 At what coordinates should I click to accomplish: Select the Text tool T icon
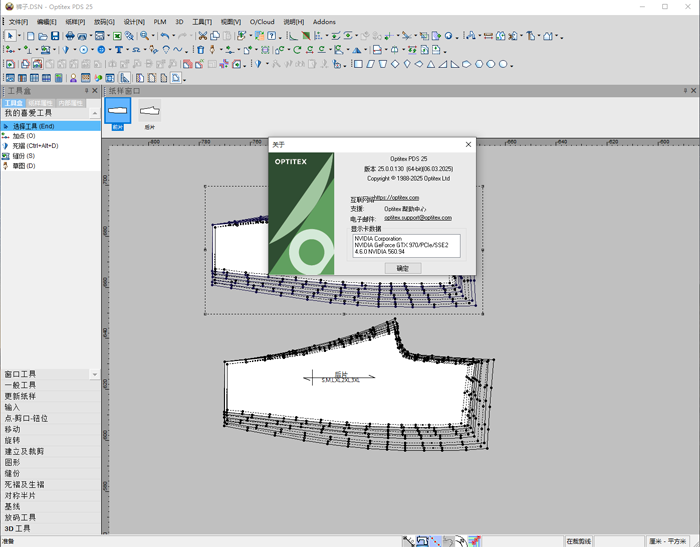pyautogui.click(x=119, y=50)
